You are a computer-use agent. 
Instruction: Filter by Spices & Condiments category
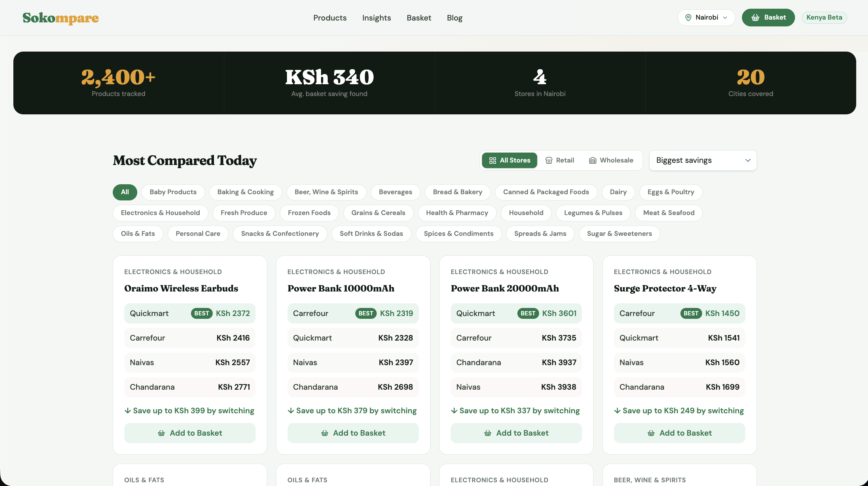[x=458, y=234]
